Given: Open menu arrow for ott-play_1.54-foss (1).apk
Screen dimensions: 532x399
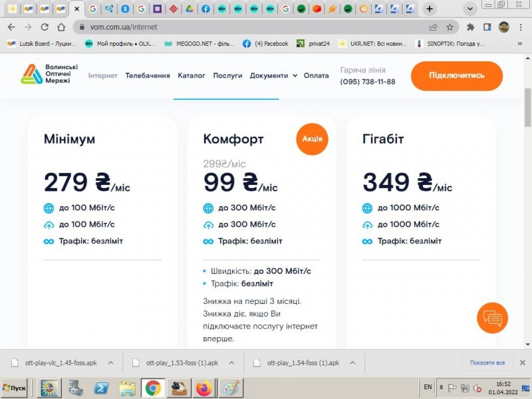Looking at the screenshot, I should pos(352,363).
